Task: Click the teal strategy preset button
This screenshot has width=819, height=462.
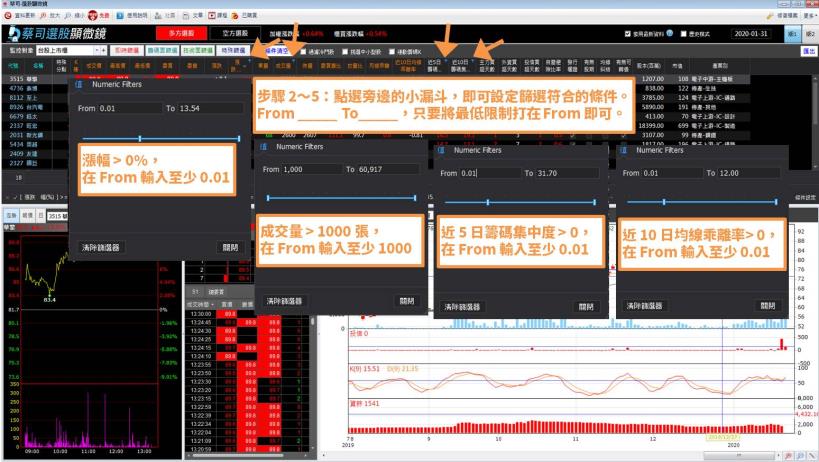Action: 162,50
